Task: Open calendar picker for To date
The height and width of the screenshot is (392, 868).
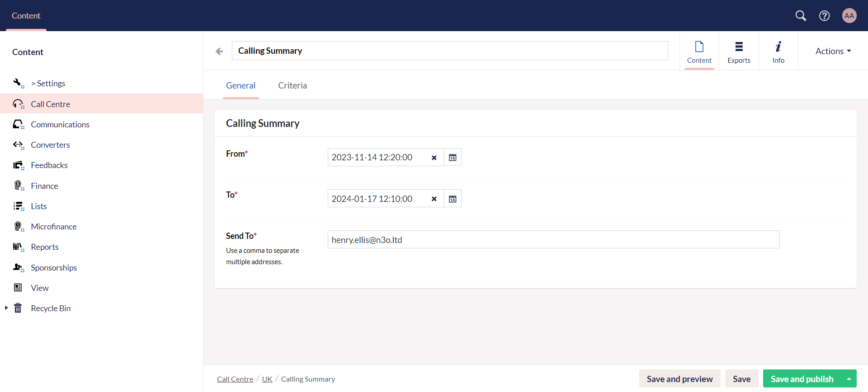Action: tap(453, 199)
